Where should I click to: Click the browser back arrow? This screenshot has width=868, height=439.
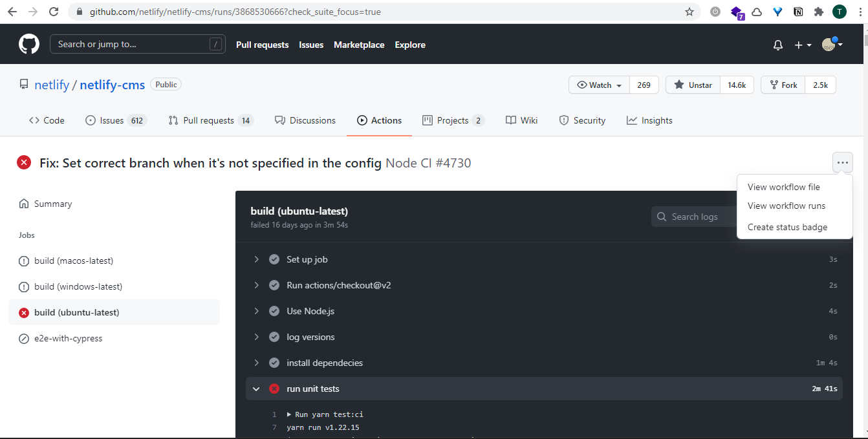click(x=13, y=12)
